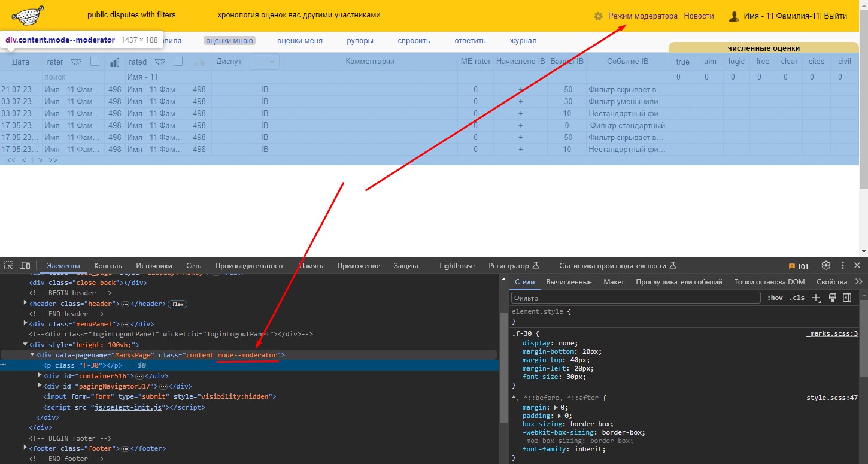Open the Производительность tab
This screenshot has height=464, width=868.
tap(250, 266)
